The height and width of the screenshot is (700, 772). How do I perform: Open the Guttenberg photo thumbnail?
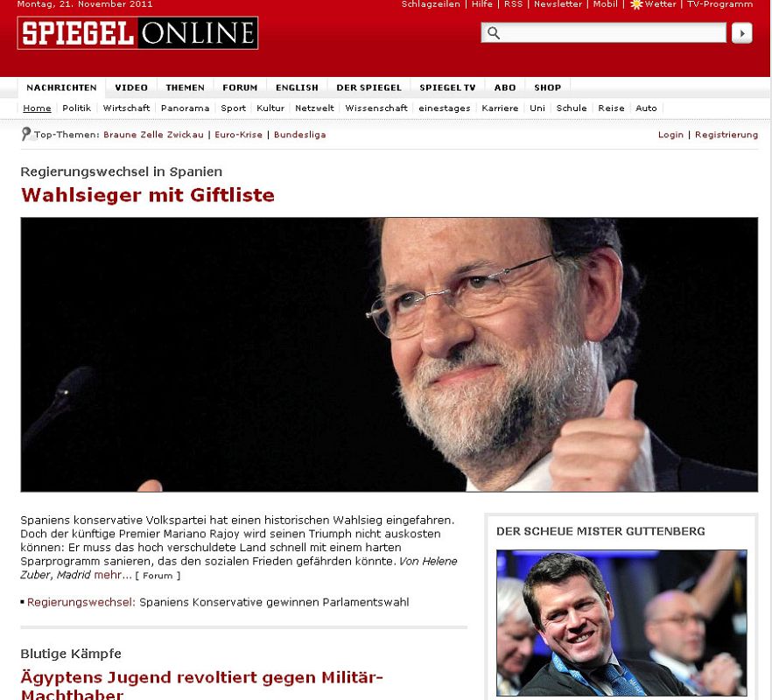tap(621, 623)
